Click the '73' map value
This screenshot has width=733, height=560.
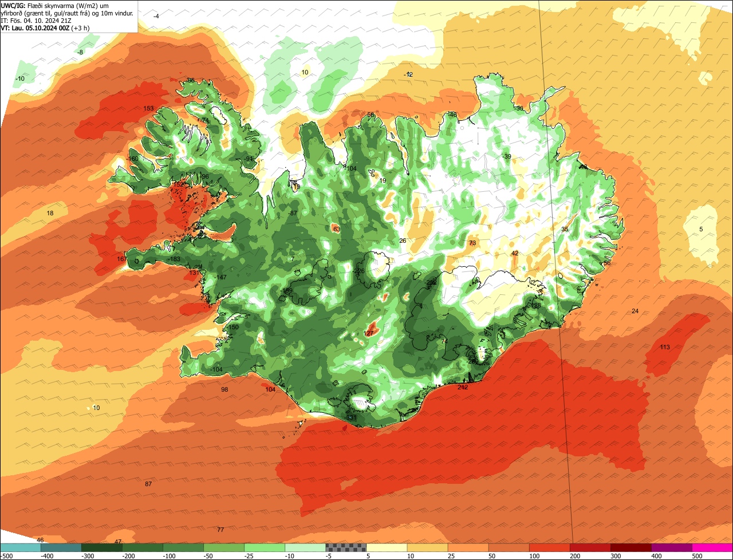[472, 243]
